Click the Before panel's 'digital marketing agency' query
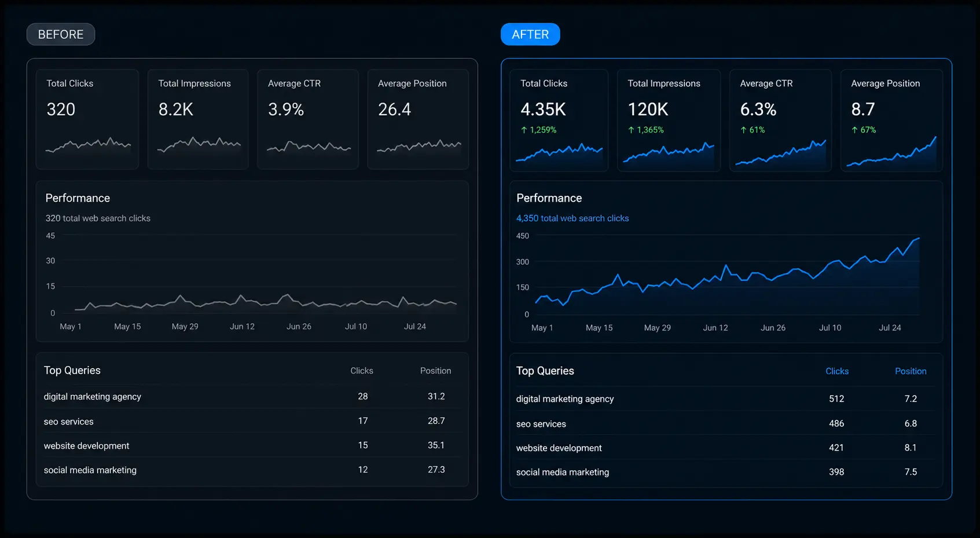 (x=93, y=397)
